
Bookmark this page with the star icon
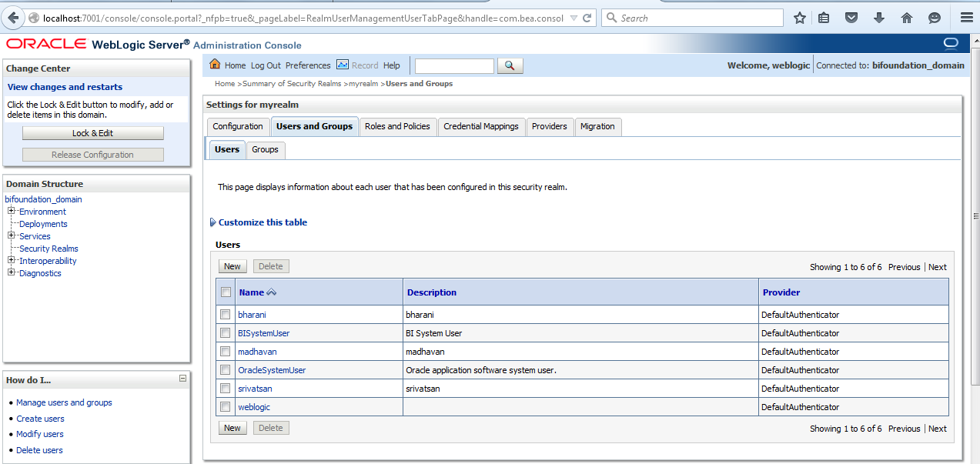click(x=800, y=18)
